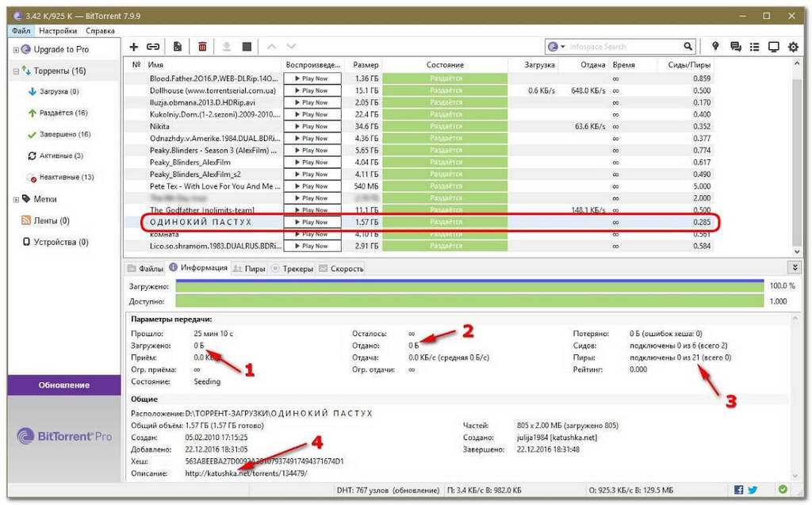This screenshot has height=505, width=812.
Task: Open Preferences with the gear icon
Action: 792,47
